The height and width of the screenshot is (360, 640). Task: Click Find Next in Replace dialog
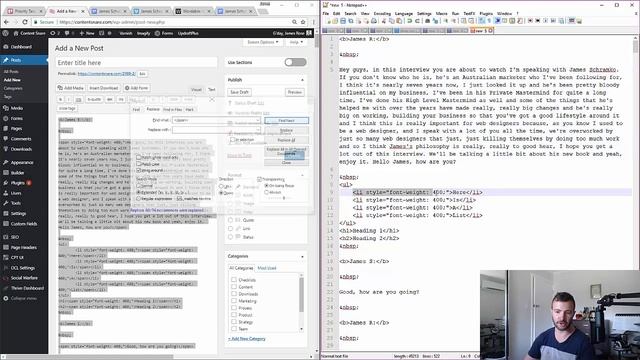(x=287, y=120)
